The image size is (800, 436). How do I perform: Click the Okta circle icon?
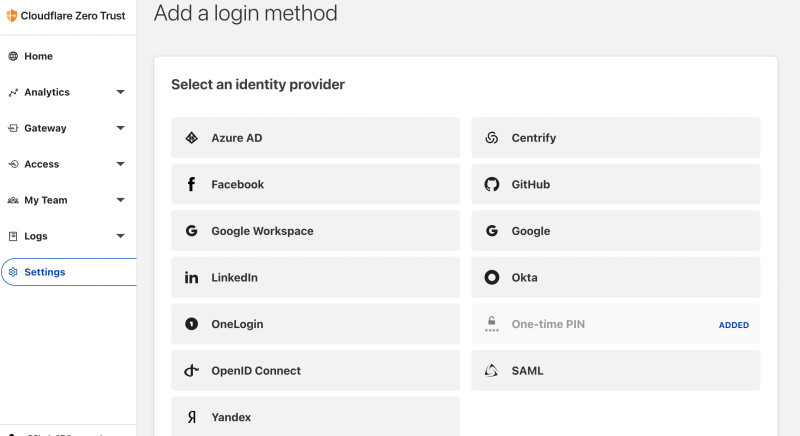click(x=491, y=278)
